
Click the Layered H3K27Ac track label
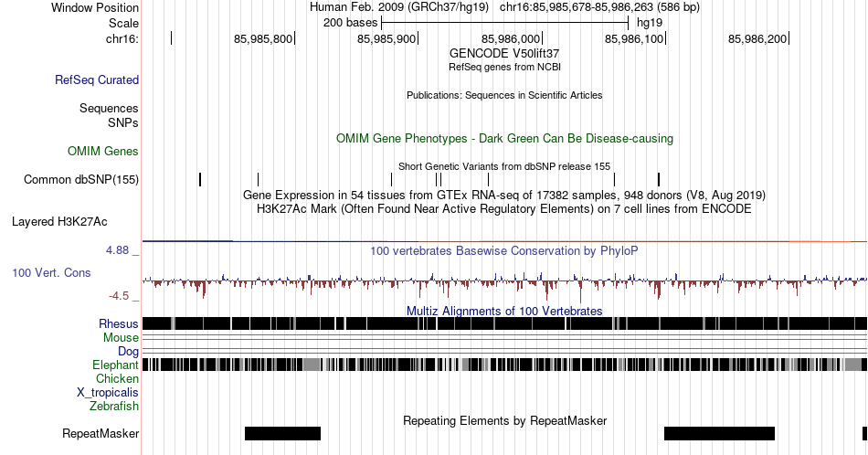coord(59,221)
